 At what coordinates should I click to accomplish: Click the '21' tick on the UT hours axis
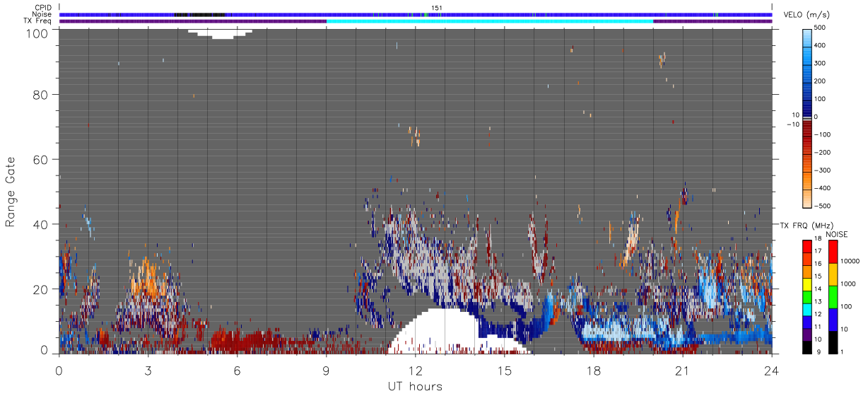point(682,371)
